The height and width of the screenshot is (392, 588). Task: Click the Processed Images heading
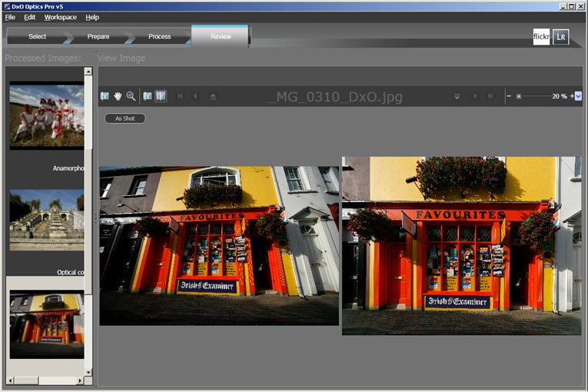tap(43, 58)
